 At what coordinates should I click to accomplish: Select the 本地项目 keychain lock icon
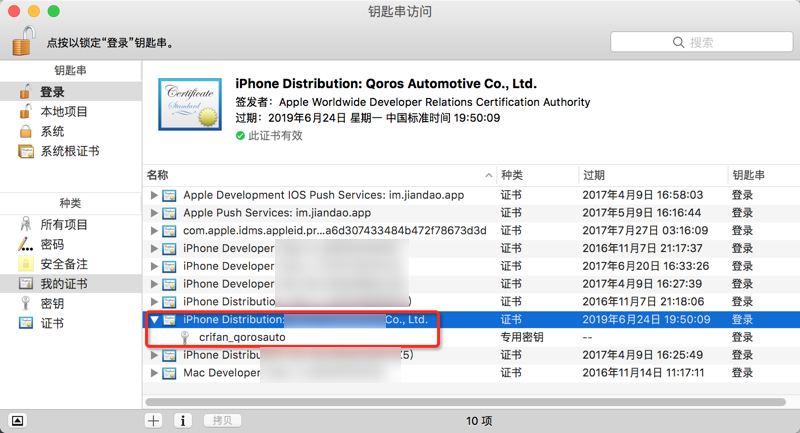(26, 111)
